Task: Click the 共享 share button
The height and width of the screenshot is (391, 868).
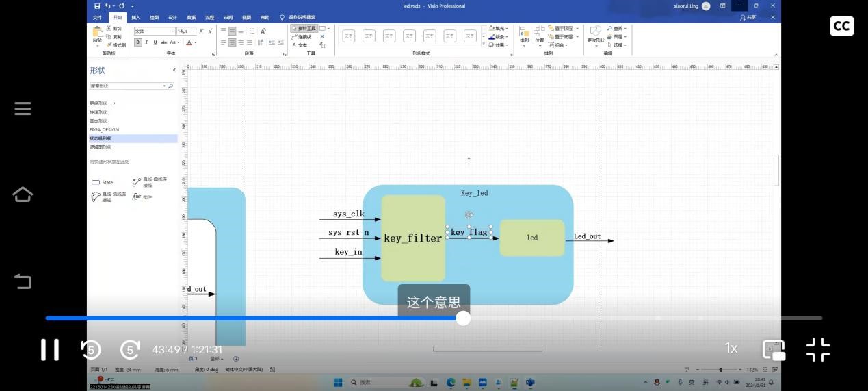Action: [x=748, y=17]
